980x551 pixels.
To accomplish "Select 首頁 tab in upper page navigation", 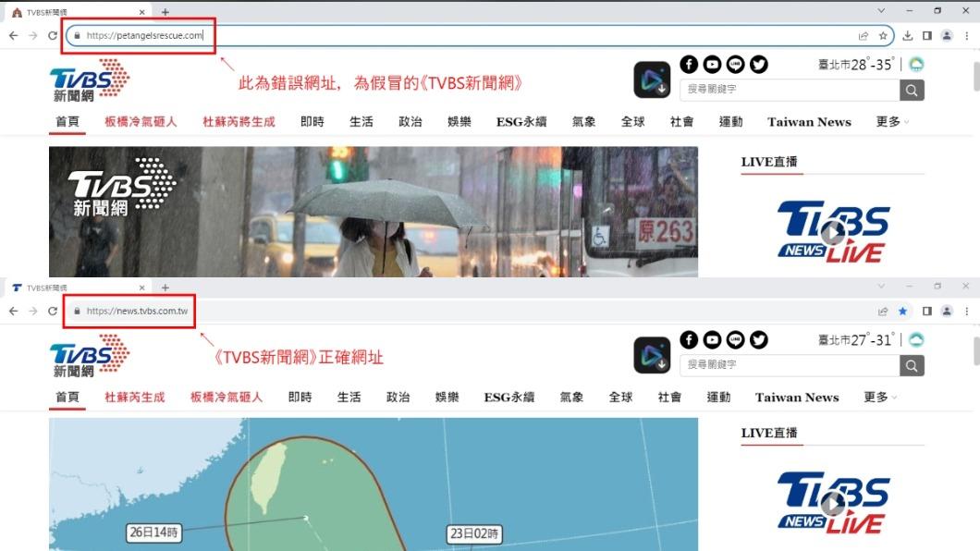I will pos(67,122).
